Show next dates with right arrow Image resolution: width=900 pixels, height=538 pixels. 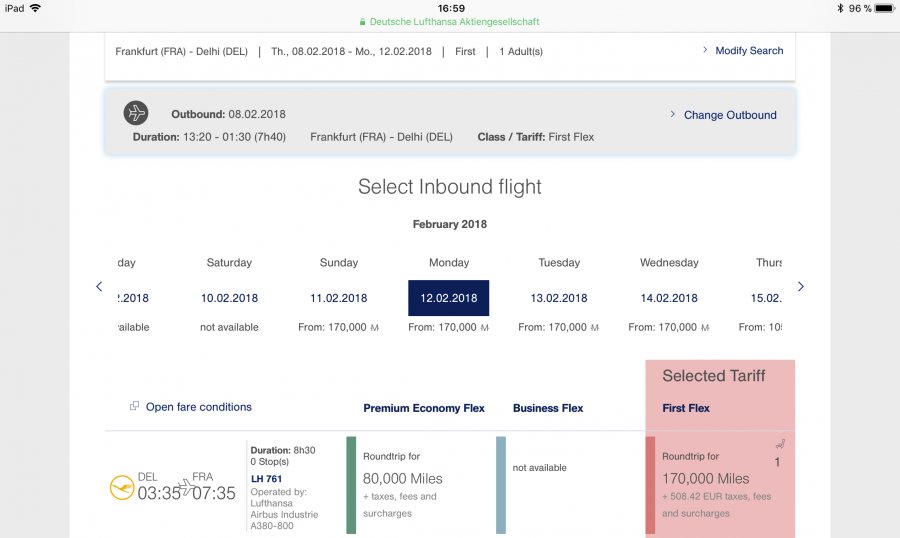(x=800, y=287)
